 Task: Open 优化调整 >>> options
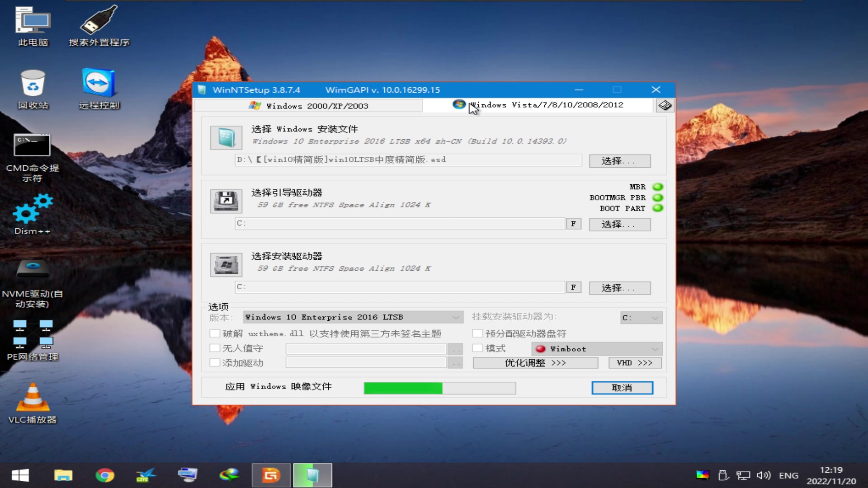535,363
